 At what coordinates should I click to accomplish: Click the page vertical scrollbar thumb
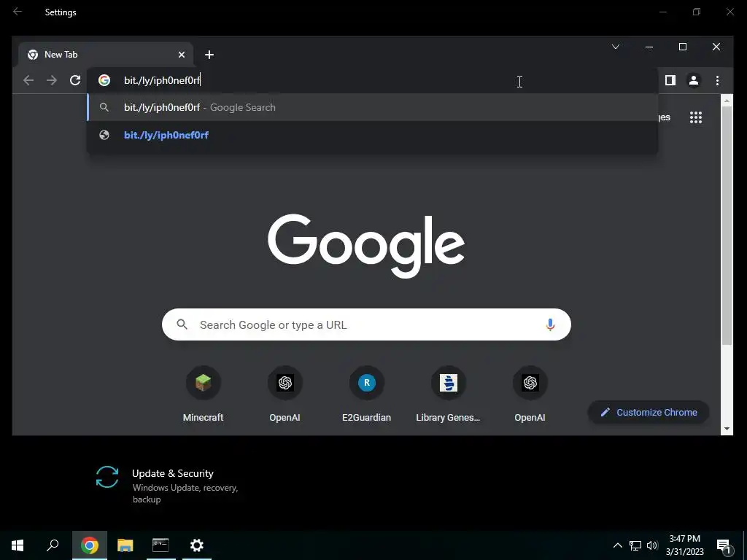727,226
